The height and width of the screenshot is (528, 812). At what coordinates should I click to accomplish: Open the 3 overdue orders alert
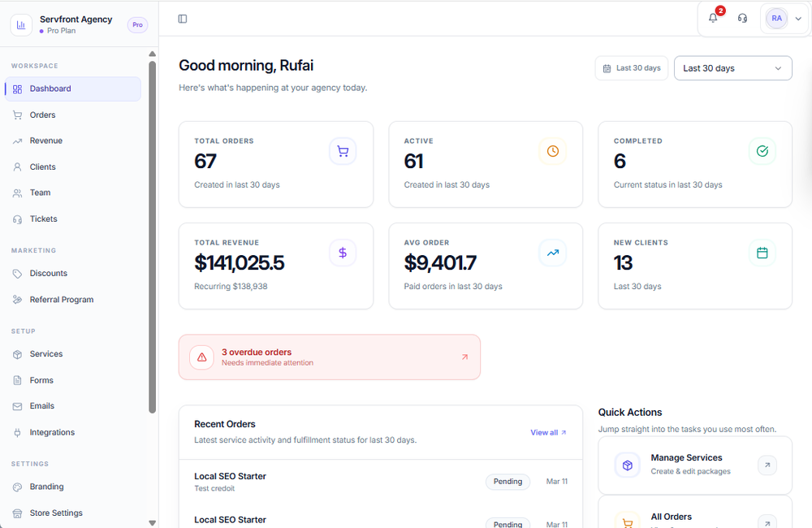329,357
